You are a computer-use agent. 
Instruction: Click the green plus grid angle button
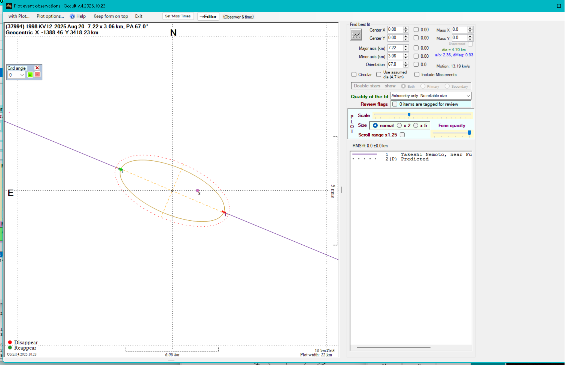click(30, 75)
